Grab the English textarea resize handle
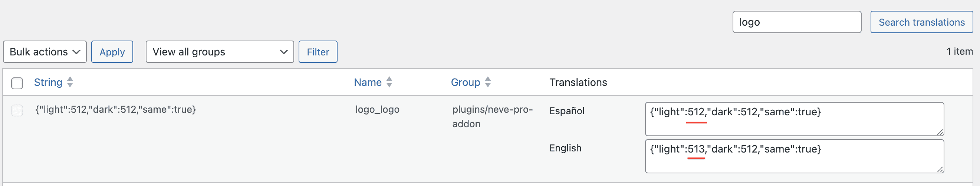The width and height of the screenshot is (980, 186). tap(940, 169)
